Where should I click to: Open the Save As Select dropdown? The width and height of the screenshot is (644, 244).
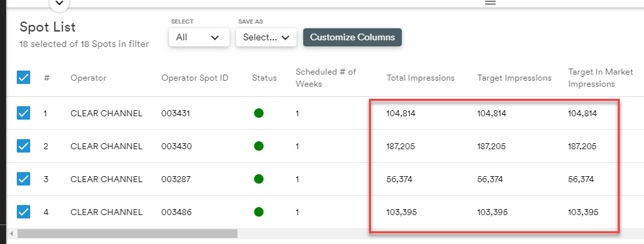click(266, 38)
